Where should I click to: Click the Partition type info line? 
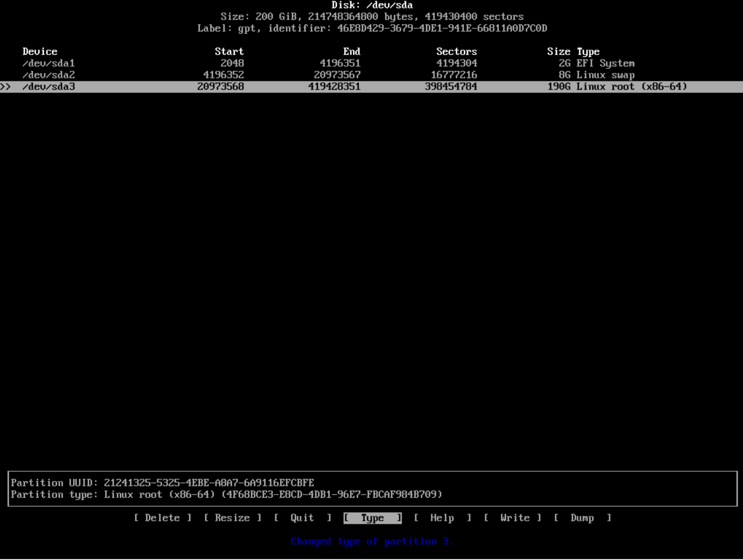point(226,494)
